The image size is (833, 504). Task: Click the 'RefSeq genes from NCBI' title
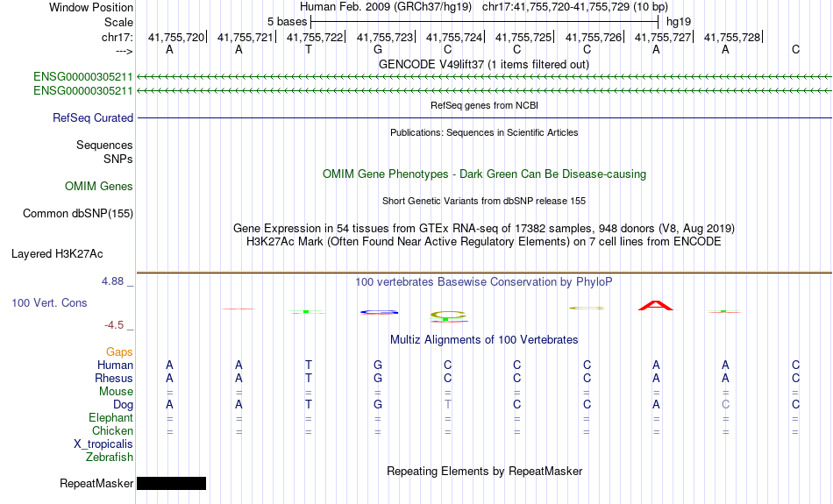coord(484,105)
